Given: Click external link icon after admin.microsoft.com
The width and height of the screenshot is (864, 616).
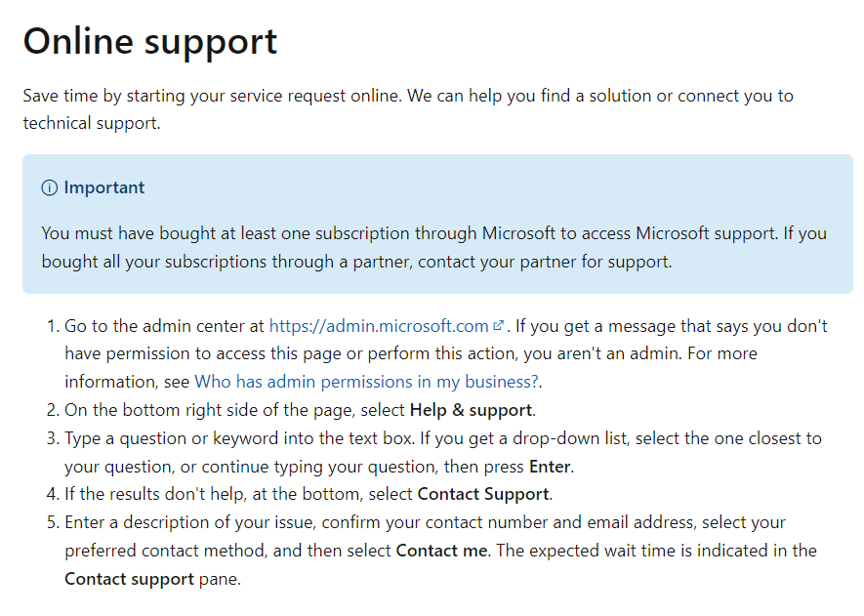Looking at the screenshot, I should [x=498, y=326].
